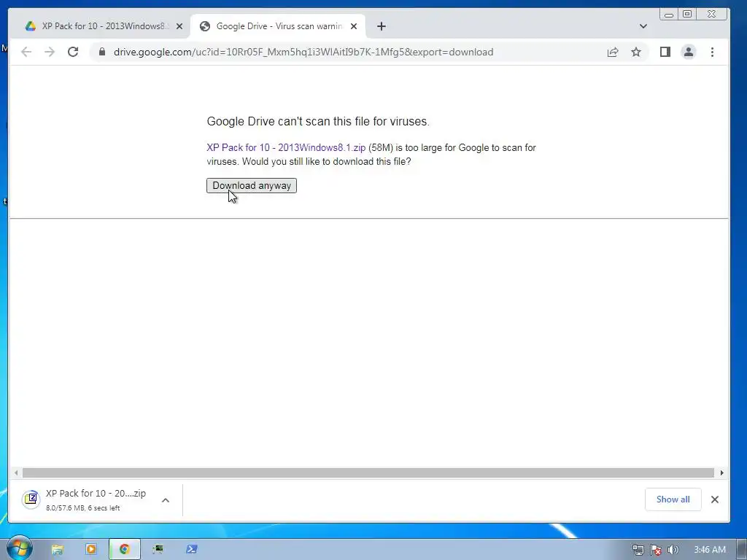The height and width of the screenshot is (560, 747).
Task: Open the Chrome profile menu
Action: [689, 52]
